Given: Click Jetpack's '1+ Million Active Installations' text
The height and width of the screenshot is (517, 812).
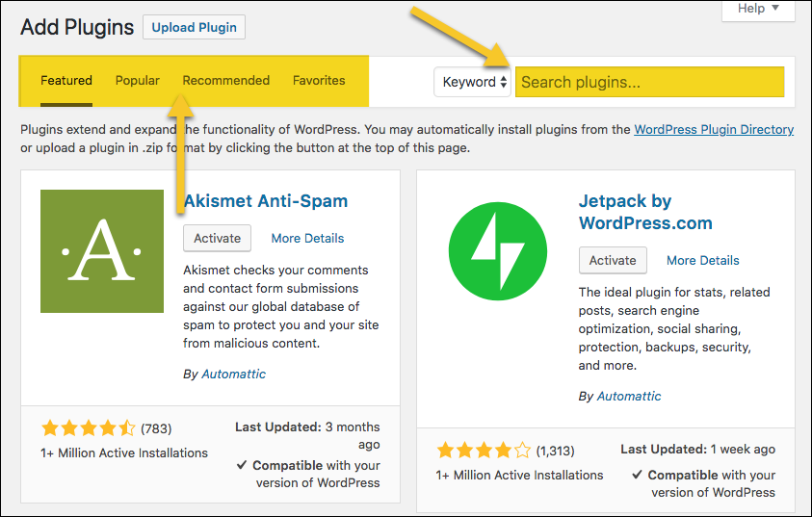Looking at the screenshot, I should click(519, 475).
